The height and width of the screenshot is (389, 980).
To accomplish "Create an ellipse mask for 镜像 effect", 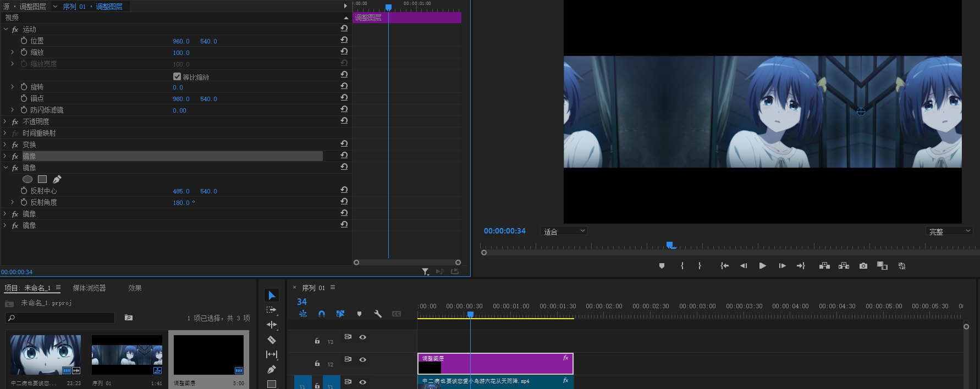I will tap(27, 179).
